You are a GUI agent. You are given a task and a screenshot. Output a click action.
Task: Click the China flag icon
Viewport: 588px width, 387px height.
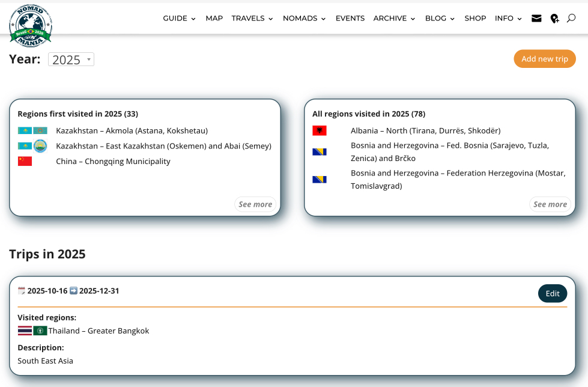[25, 161]
